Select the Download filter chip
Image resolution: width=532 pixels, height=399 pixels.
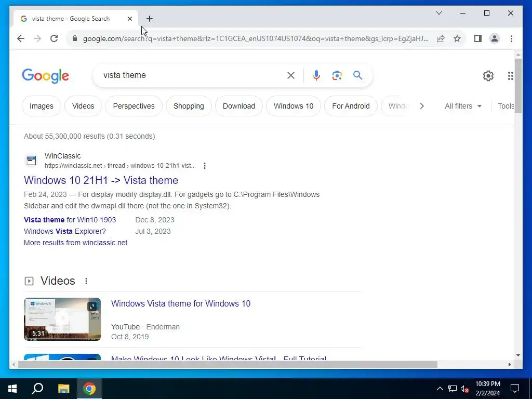[239, 106]
